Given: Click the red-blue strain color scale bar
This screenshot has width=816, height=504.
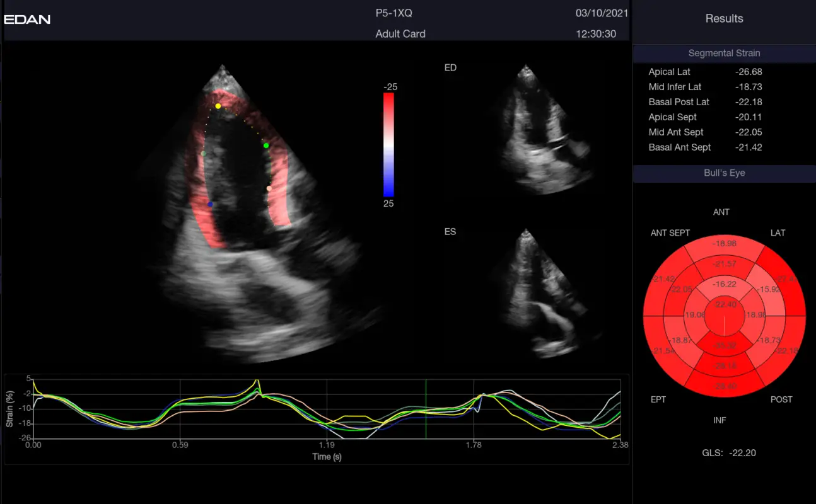Looking at the screenshot, I should pyautogui.click(x=388, y=144).
